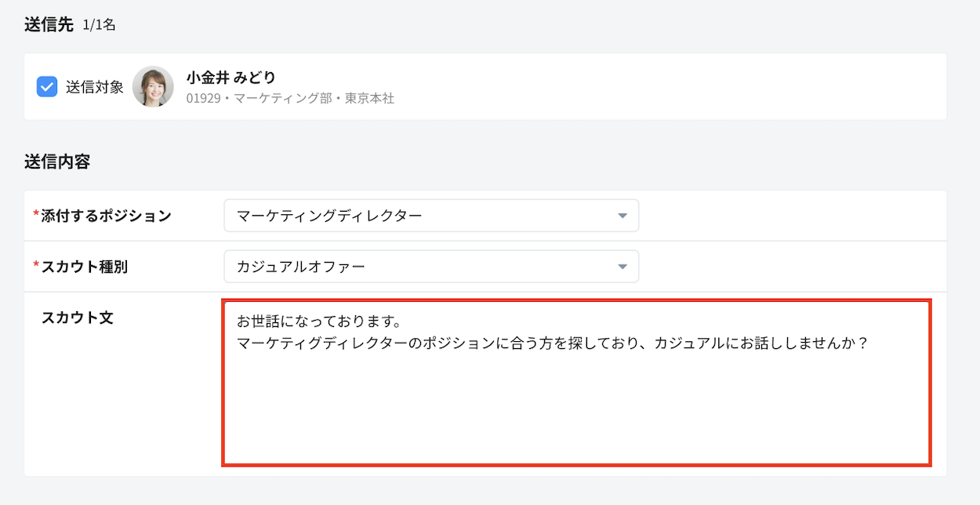Click the arrow icon on 添付するポジション dropdown
The image size is (980, 505).
(x=622, y=216)
